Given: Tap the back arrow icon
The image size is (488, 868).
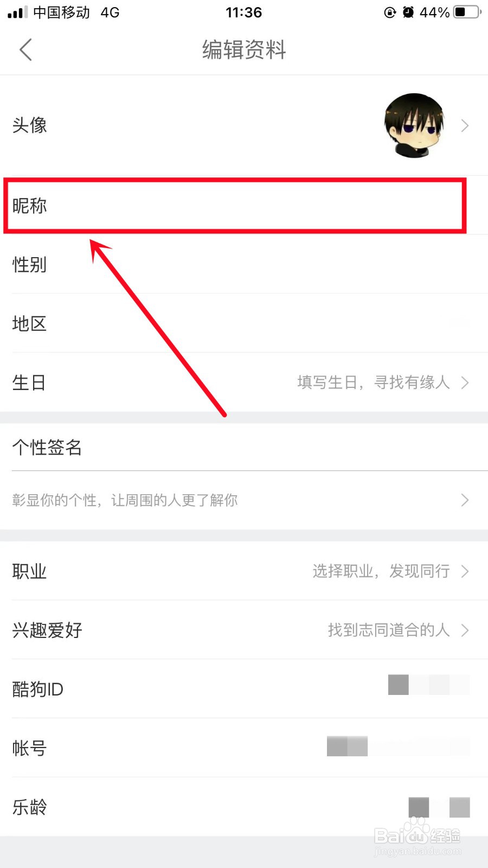Looking at the screenshot, I should click(25, 50).
